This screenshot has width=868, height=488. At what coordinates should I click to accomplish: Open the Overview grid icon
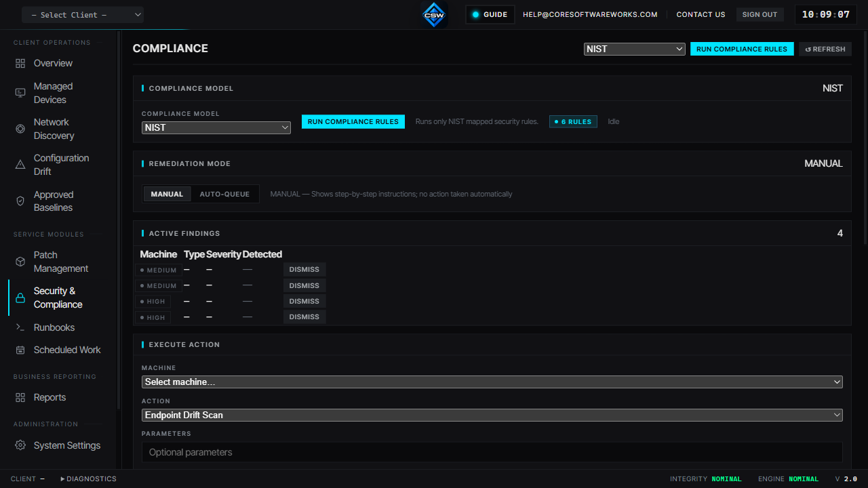20,63
